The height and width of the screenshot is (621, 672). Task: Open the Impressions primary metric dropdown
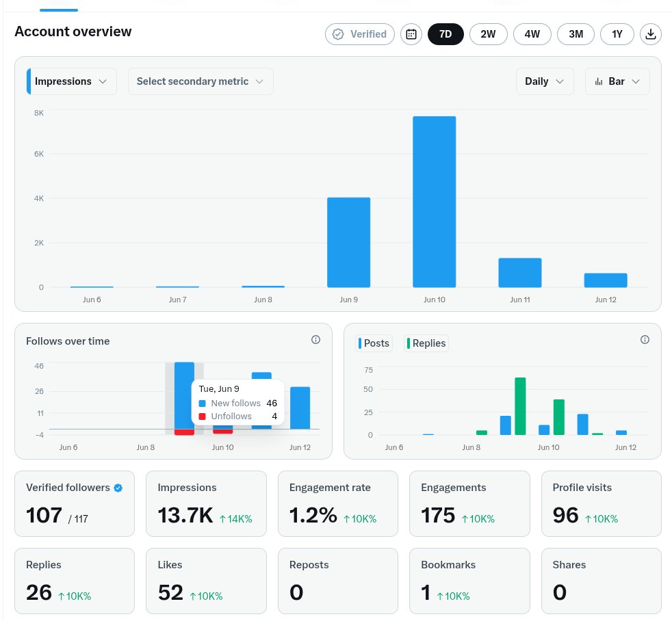click(x=72, y=81)
